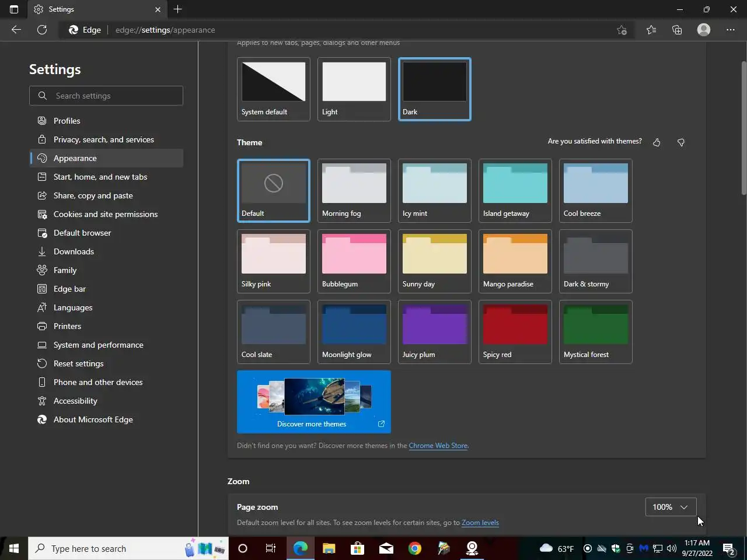Select System default overall appearance
Viewport: 747px width, 560px height.
tap(273, 89)
